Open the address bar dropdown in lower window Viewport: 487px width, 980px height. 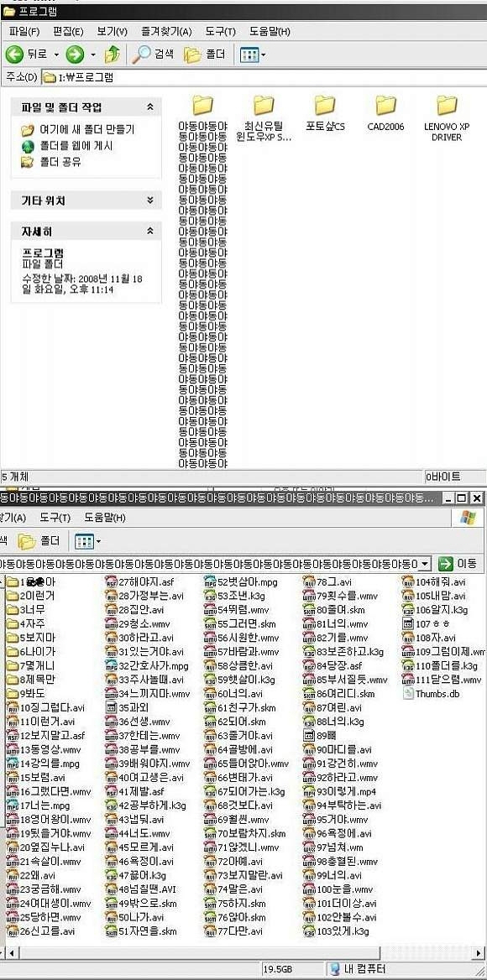[425, 564]
